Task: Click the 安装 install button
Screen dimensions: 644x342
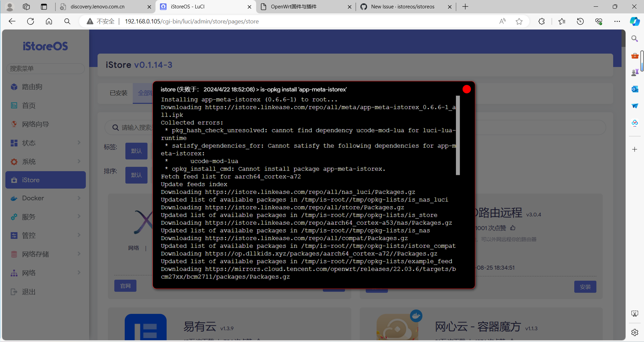Action: click(585, 287)
